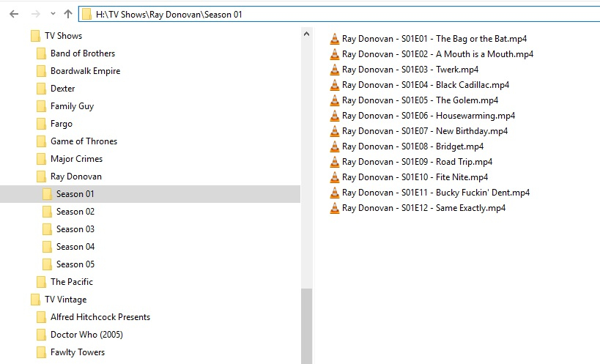This screenshot has width=600, height=364.
Task: Click VLC icon for S01E09 Road Trip
Action: 335,162
